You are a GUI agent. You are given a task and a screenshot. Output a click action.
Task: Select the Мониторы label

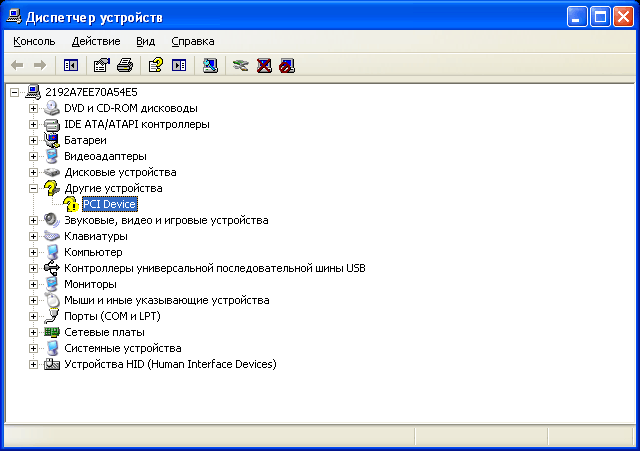[x=90, y=284]
